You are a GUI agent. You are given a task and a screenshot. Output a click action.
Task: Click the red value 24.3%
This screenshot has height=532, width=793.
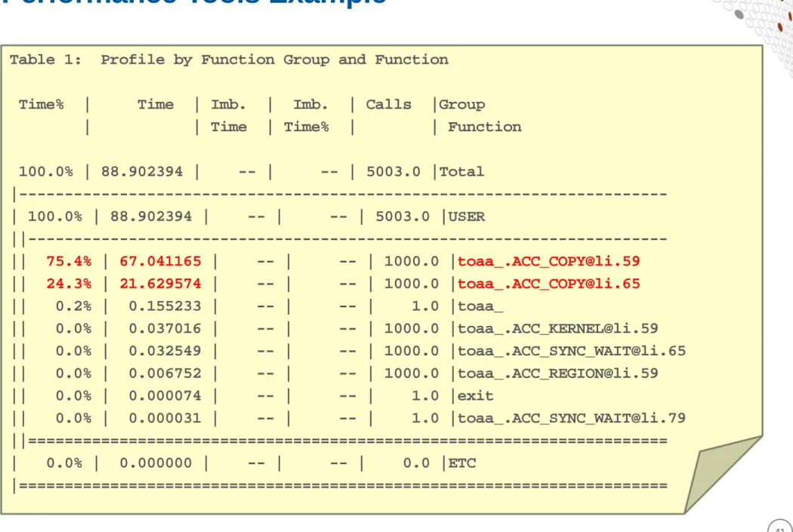[69, 284]
